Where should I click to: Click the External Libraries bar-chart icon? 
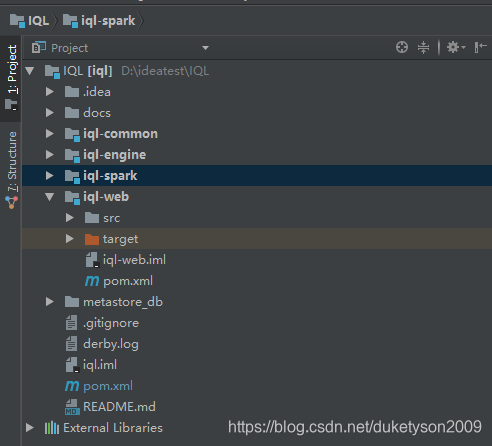[x=52, y=428]
